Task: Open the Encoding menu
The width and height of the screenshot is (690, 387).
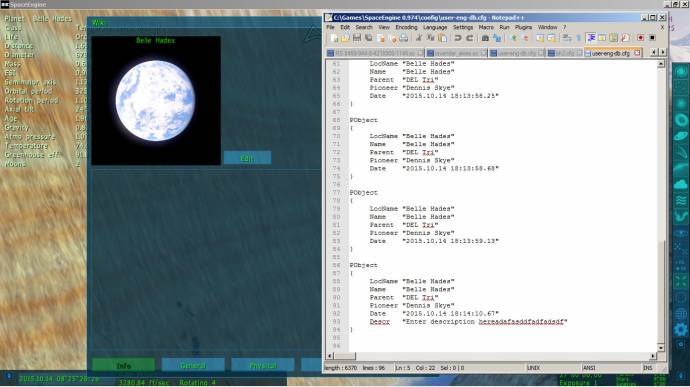Action: [x=406, y=27]
